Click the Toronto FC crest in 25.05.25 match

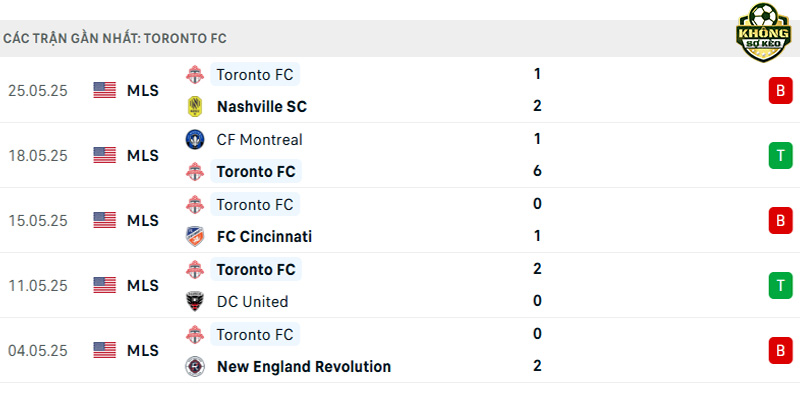(x=195, y=74)
